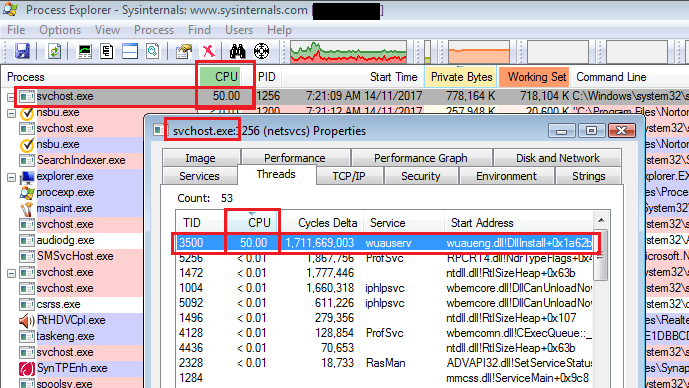This screenshot has width=689, height=388.
Task: Sort the main list by the Process column
Action: [99, 77]
